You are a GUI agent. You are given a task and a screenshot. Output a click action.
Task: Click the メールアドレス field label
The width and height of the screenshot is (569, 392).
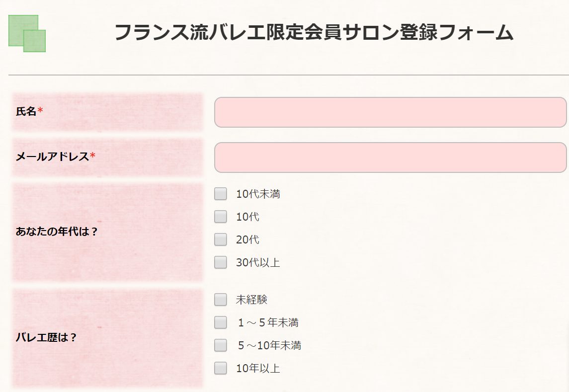coord(52,157)
